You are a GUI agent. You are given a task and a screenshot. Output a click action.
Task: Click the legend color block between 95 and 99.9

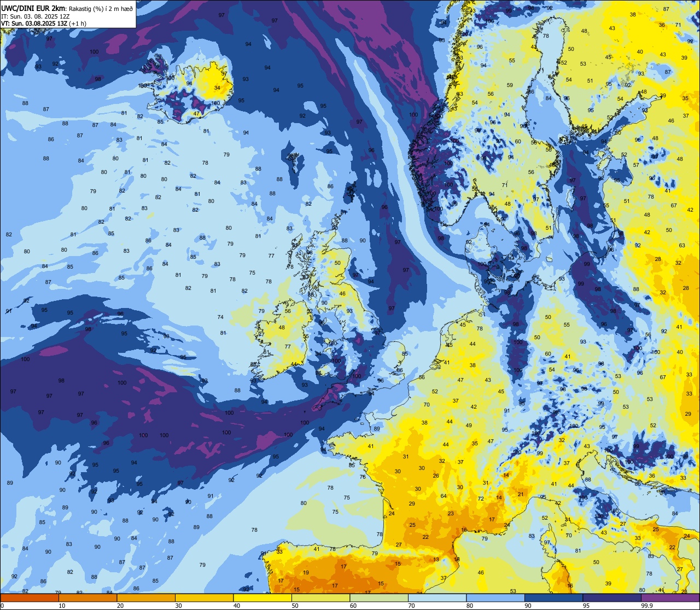pyautogui.click(x=612, y=598)
